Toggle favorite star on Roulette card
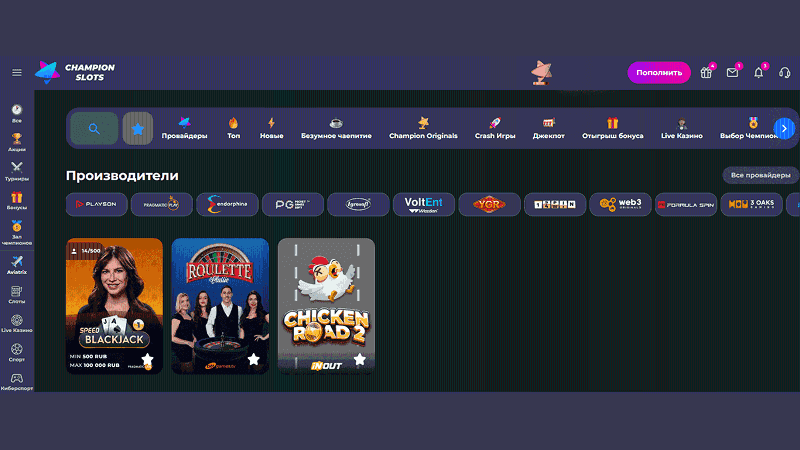 pos(253,359)
